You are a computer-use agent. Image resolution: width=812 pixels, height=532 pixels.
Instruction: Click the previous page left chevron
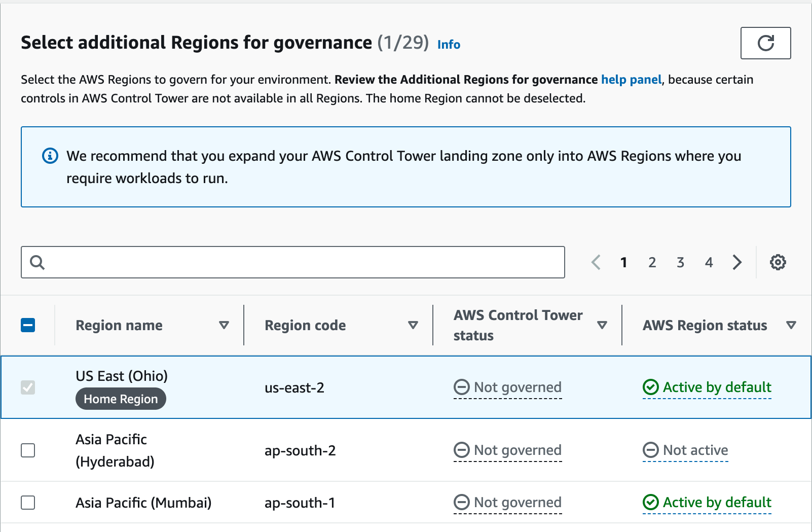click(596, 262)
